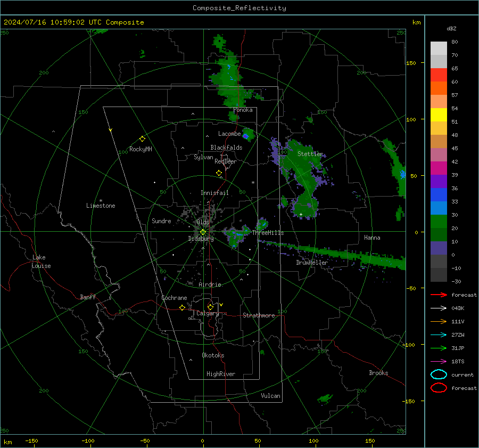Click the Didsbury label
The height and width of the screenshot is (448, 479).
[x=201, y=239]
